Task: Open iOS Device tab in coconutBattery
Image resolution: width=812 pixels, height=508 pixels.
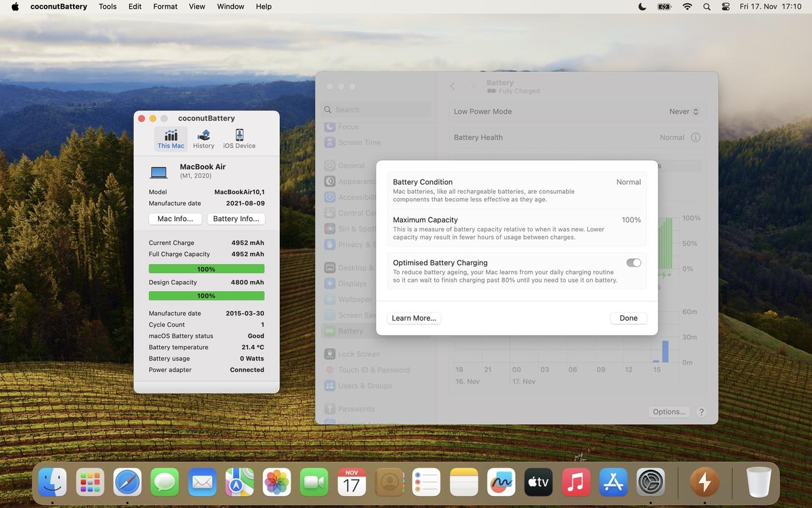Action: click(239, 139)
